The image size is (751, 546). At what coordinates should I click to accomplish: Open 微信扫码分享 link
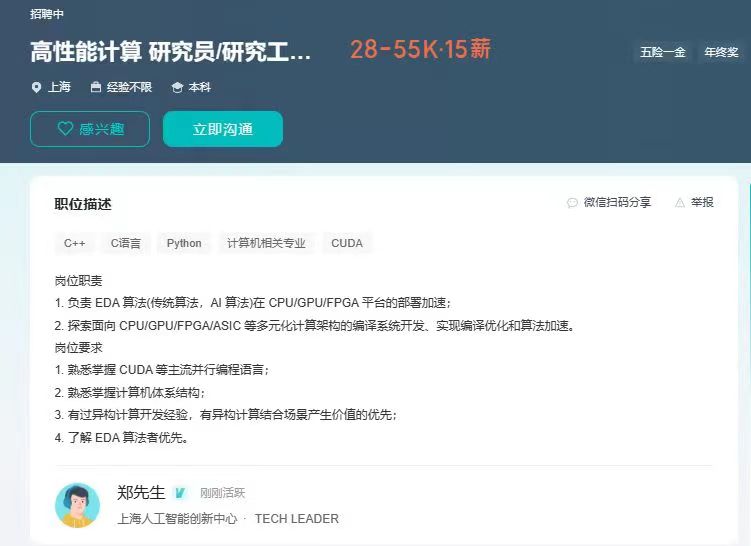pyautogui.click(x=617, y=202)
